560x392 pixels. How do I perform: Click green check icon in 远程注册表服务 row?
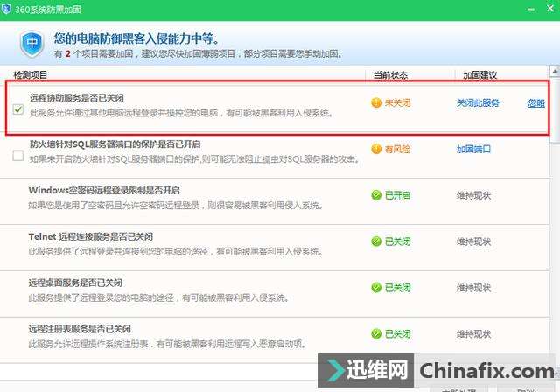pyautogui.click(x=376, y=334)
